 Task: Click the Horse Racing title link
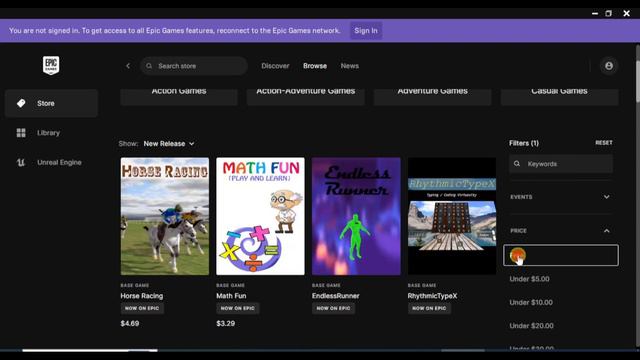[142, 296]
